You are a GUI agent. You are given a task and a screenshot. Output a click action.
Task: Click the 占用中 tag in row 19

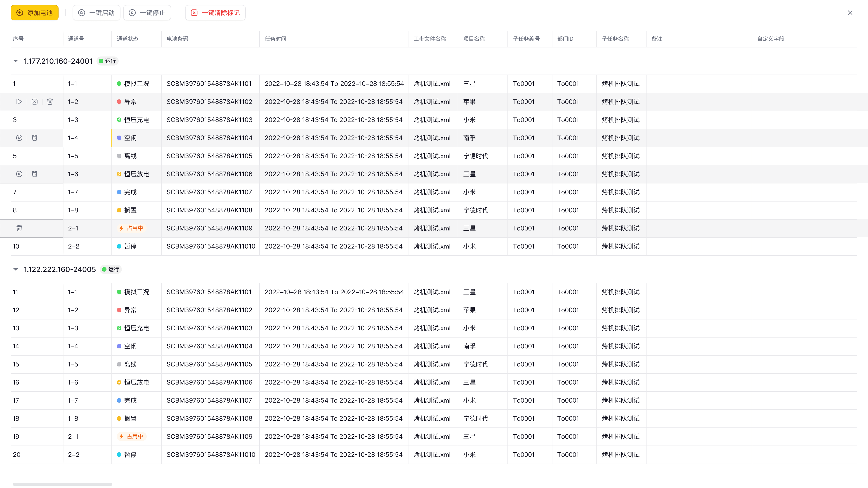pos(131,436)
